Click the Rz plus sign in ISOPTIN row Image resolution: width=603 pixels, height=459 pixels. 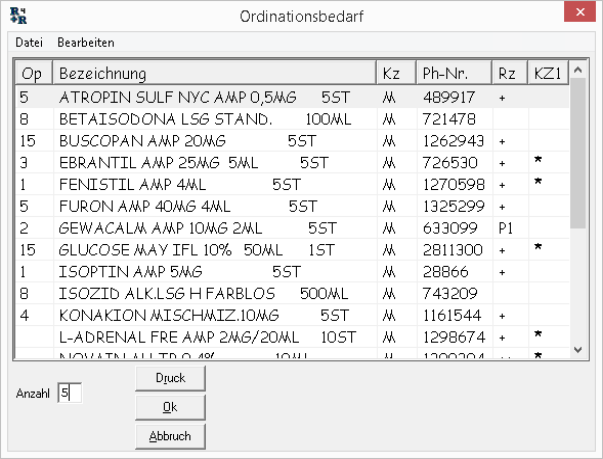click(502, 273)
